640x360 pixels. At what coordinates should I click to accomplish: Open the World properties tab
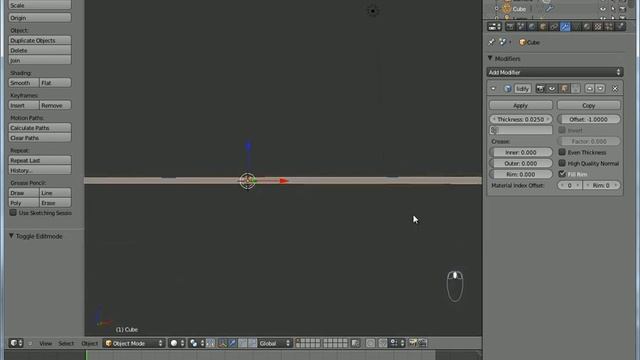(532, 27)
